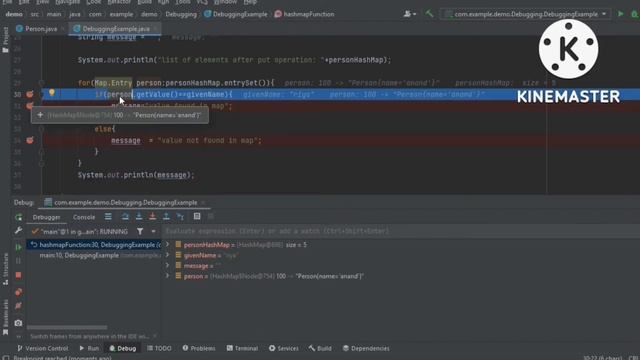Image resolution: width=640 pixels, height=360 pixels.
Task: Select hashmapFunction:30 stack frame
Action: (x=94, y=245)
